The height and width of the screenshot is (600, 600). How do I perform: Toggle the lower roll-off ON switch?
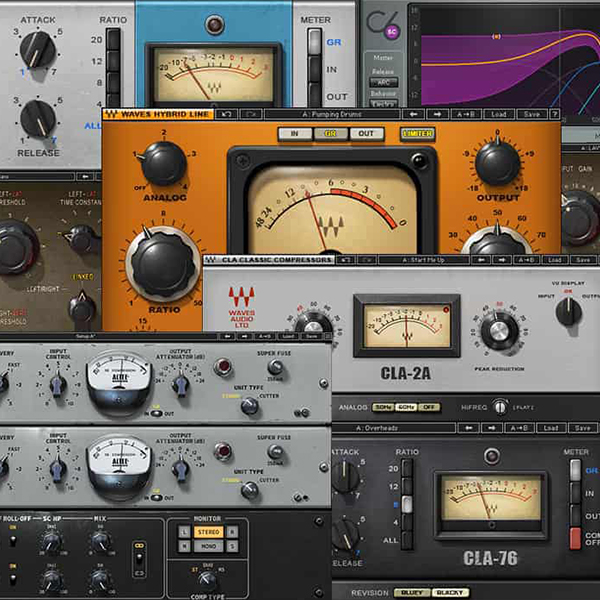tap(13, 579)
